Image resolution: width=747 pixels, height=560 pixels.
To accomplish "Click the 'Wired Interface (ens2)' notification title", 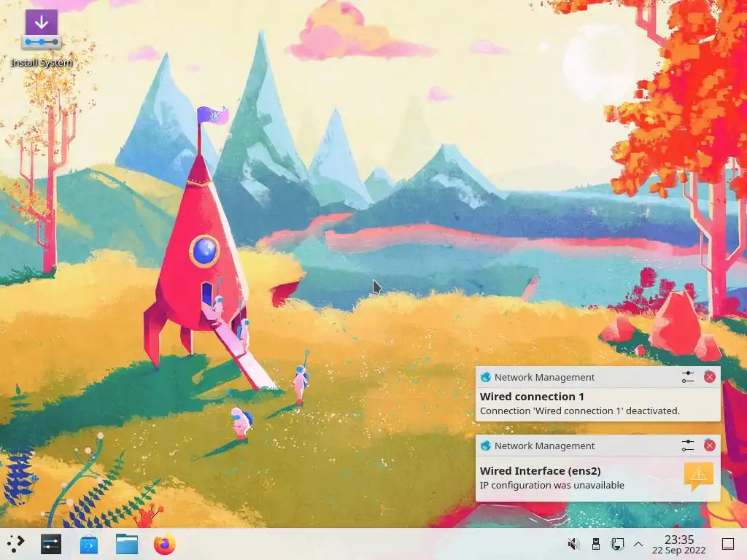I will (x=541, y=471).
